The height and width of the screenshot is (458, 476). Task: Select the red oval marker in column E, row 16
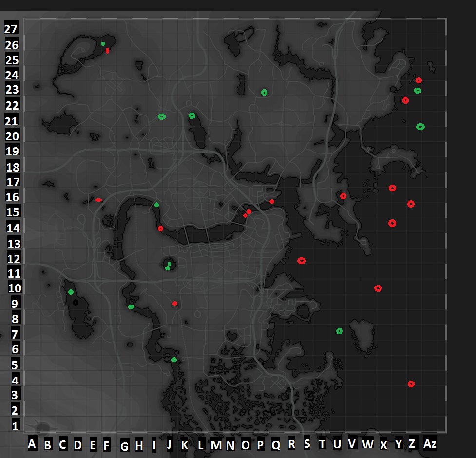pyautogui.click(x=98, y=200)
